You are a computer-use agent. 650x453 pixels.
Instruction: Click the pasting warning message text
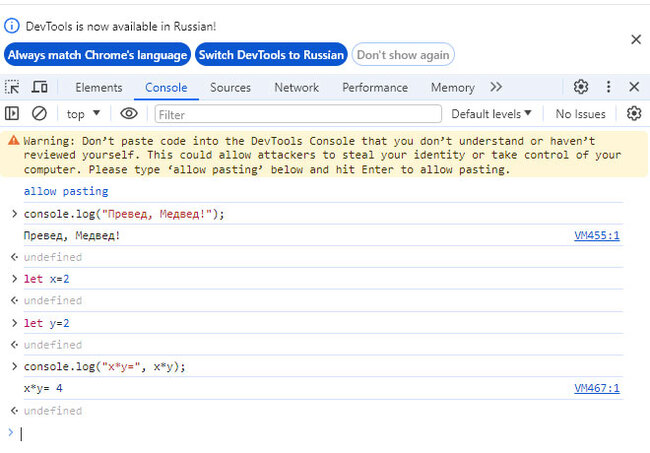coord(323,155)
